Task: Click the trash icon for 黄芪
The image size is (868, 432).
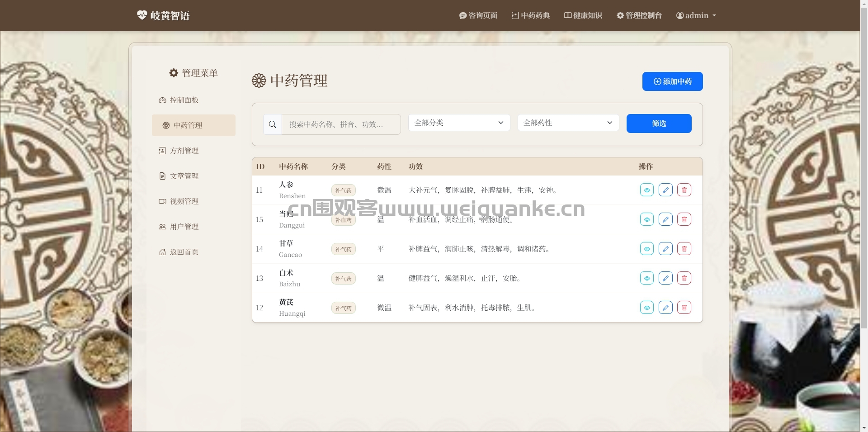Action: [684, 308]
